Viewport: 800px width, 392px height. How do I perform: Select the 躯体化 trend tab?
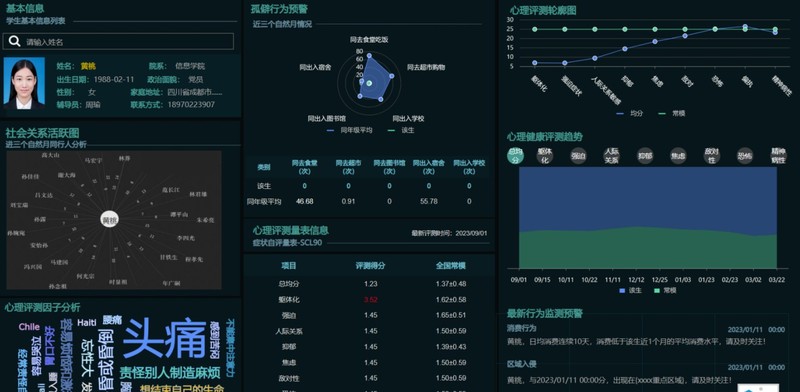545,156
